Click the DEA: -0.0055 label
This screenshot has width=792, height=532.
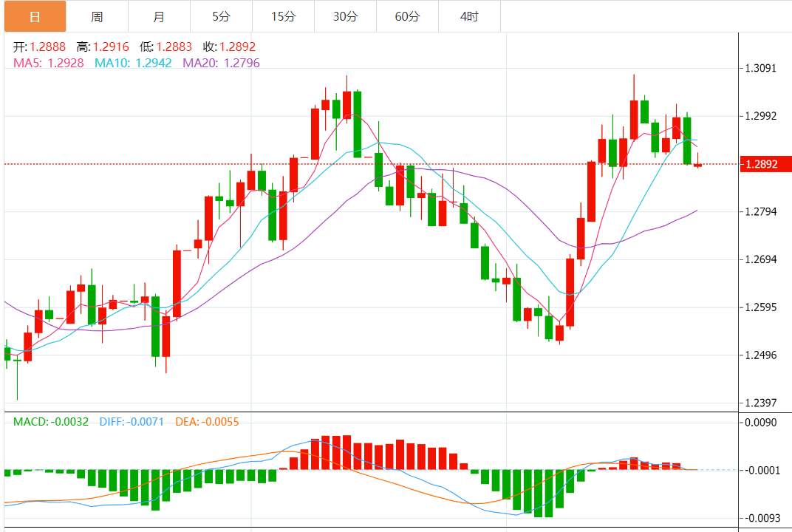pos(207,422)
